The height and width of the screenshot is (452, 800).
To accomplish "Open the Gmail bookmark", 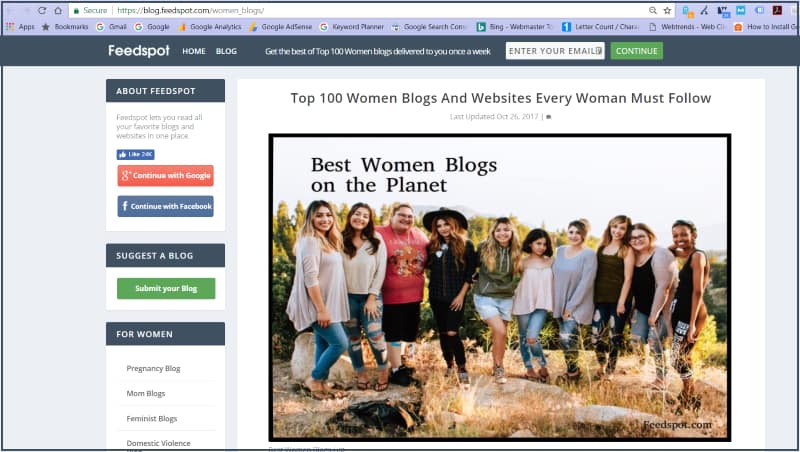I will coord(111,27).
